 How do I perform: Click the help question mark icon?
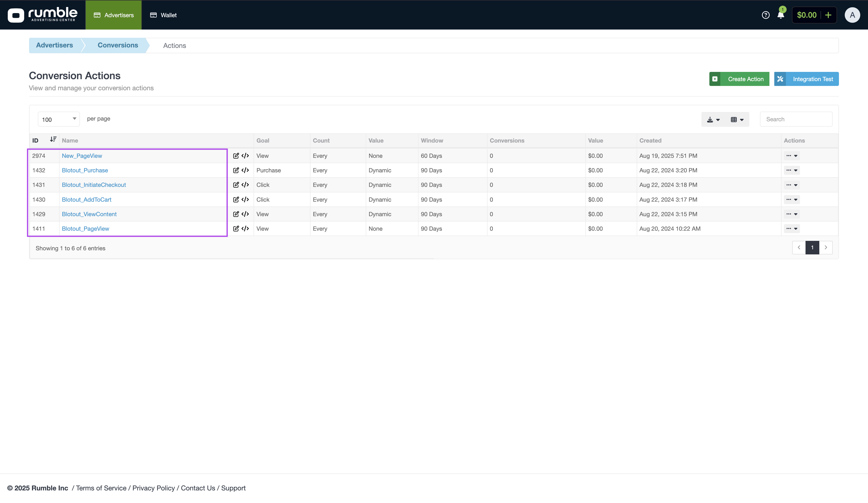coord(765,15)
